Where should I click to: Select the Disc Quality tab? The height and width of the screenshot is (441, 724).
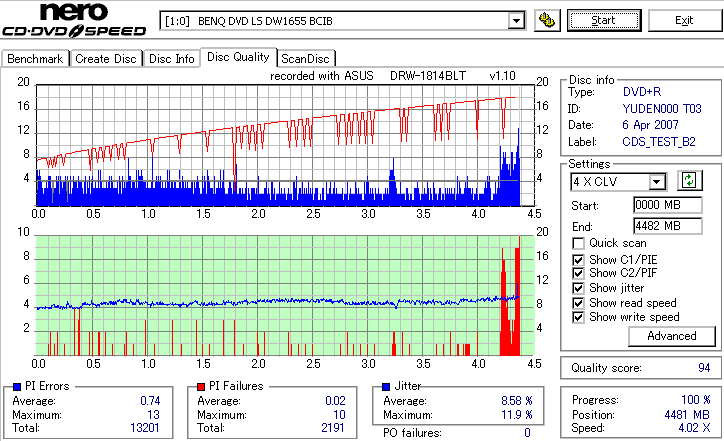238,57
